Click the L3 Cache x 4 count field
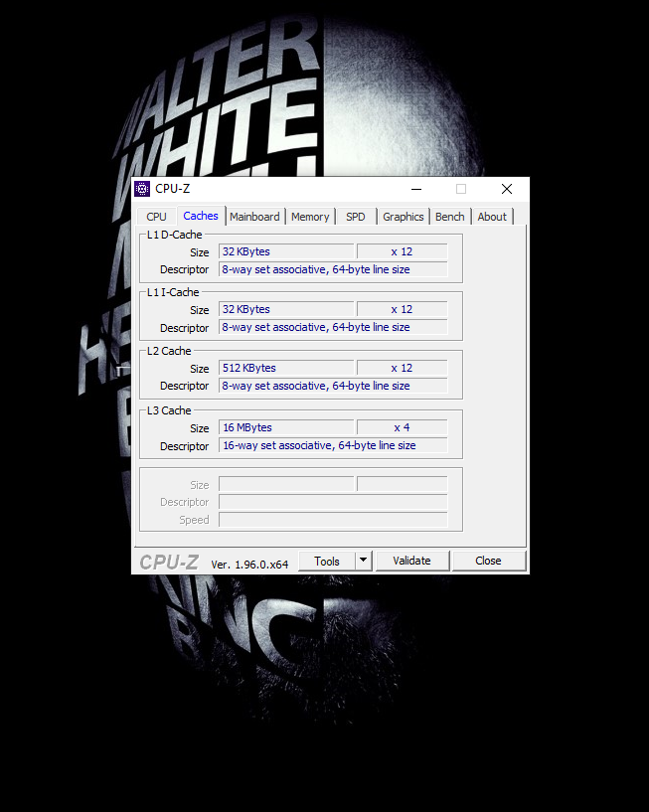 (x=402, y=427)
